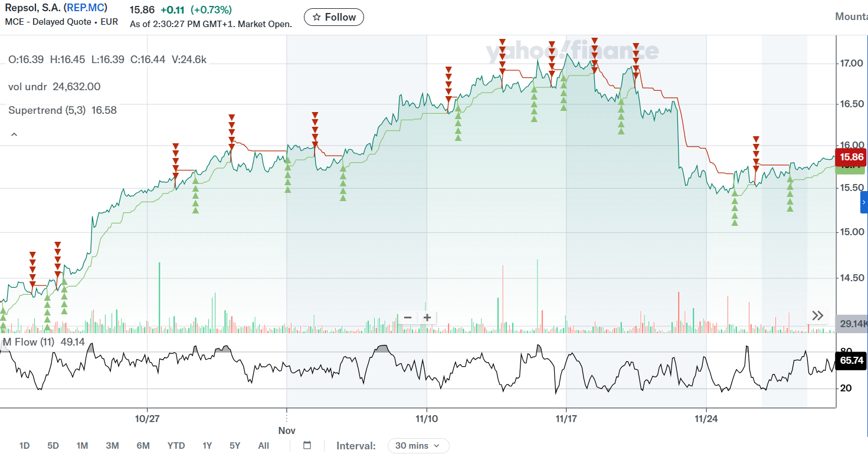This screenshot has height=457, width=868.
Task: Click the black 65.74 indicator value tag
Action: pyautogui.click(x=850, y=361)
